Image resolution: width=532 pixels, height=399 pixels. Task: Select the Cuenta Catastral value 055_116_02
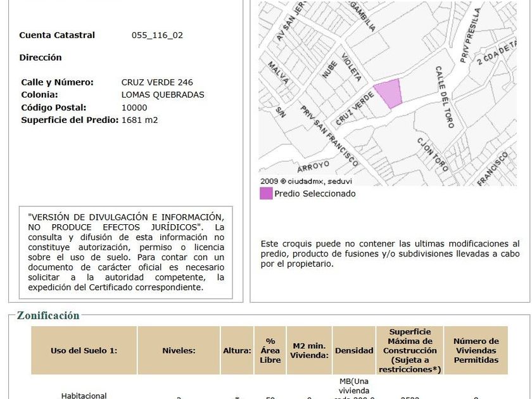(157, 35)
